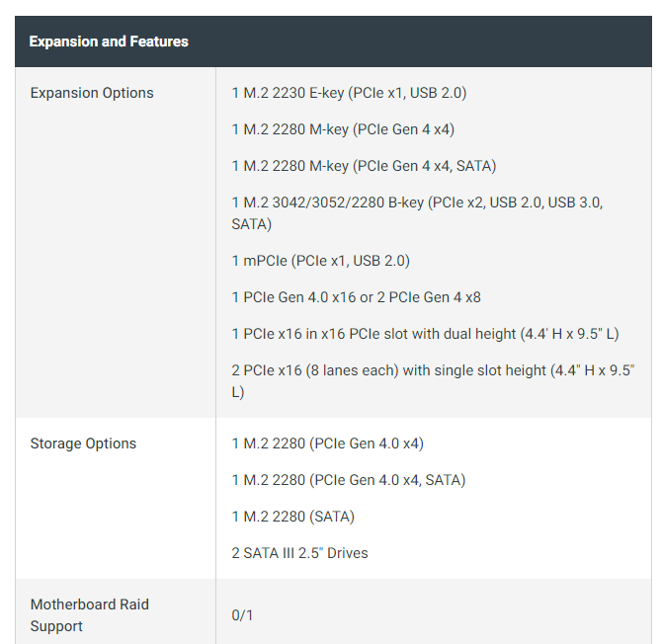Select the M.2 2280 M-key Gen 4 x4 line
The height and width of the screenshot is (644, 662).
tap(343, 129)
